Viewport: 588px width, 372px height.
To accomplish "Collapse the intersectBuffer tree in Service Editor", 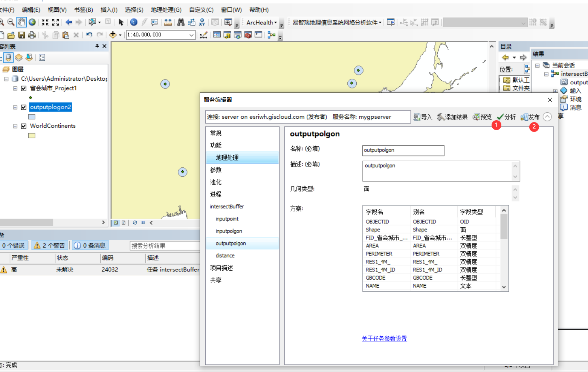I will tap(227, 207).
